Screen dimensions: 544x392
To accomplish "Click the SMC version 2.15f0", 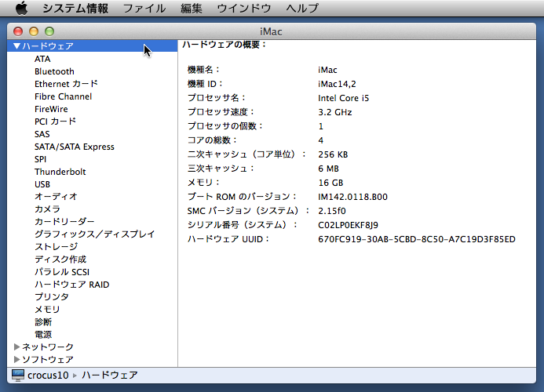I will [x=332, y=211].
